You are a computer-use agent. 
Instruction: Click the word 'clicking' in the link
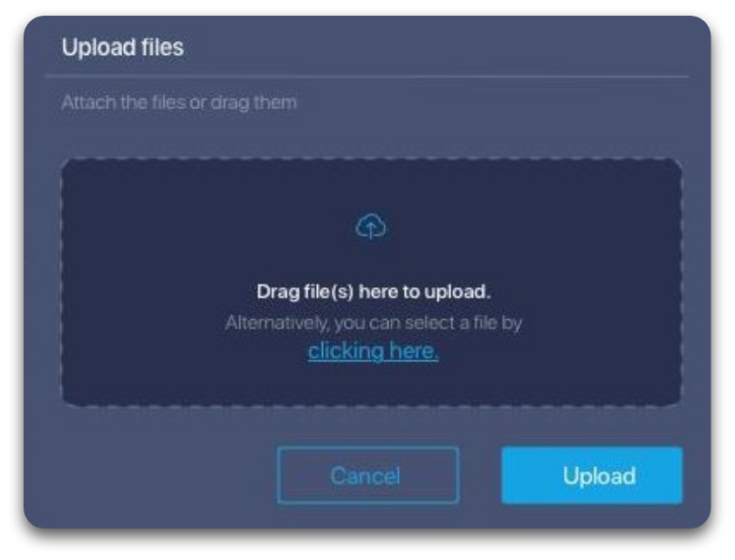(x=346, y=351)
